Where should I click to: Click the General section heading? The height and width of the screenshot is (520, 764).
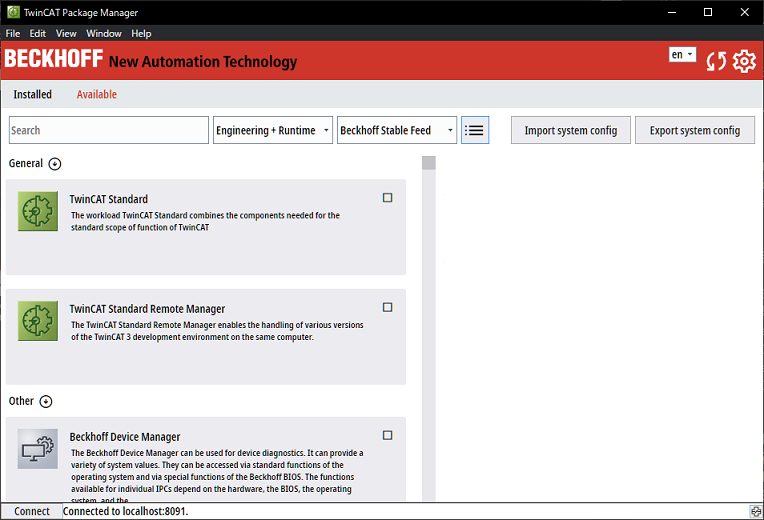pos(26,164)
